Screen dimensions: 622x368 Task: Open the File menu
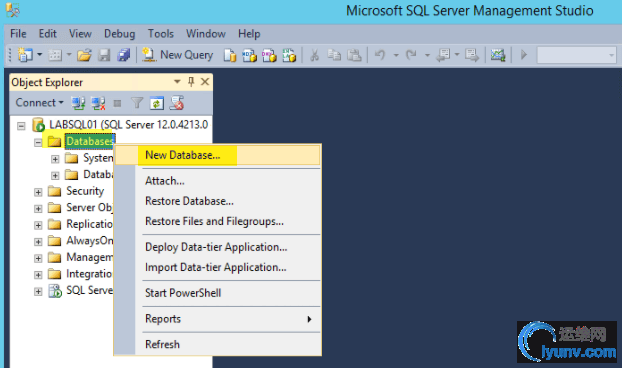(x=18, y=34)
